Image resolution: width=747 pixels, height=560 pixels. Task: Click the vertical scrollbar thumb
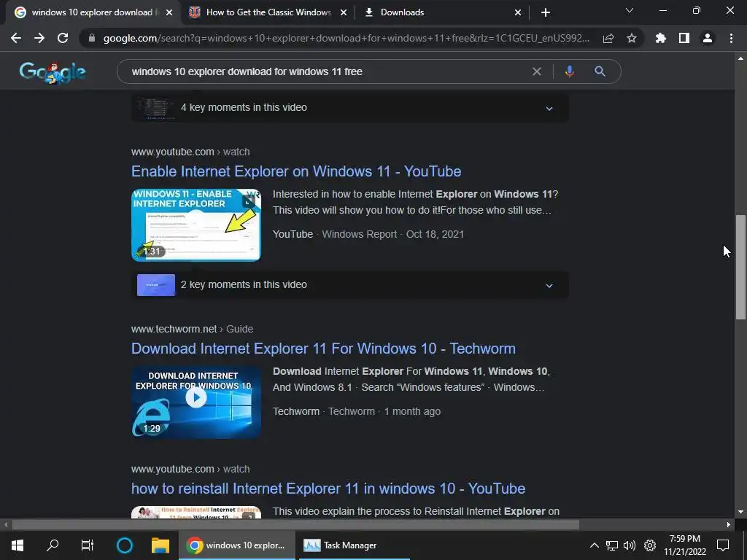tap(740, 267)
